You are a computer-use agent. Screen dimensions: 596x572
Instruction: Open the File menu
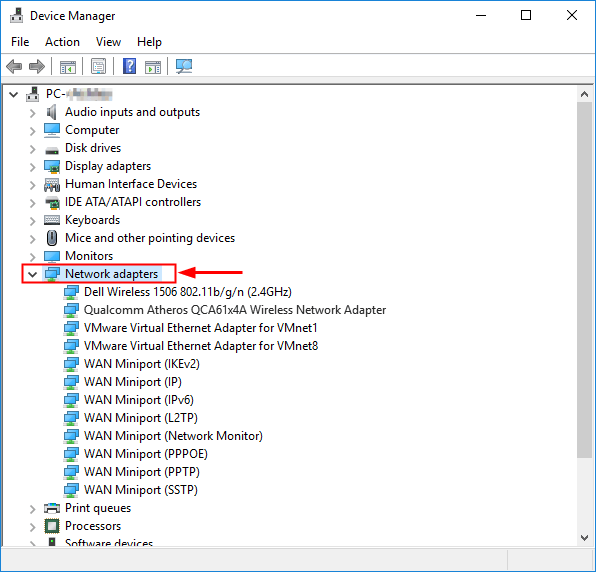click(x=20, y=42)
